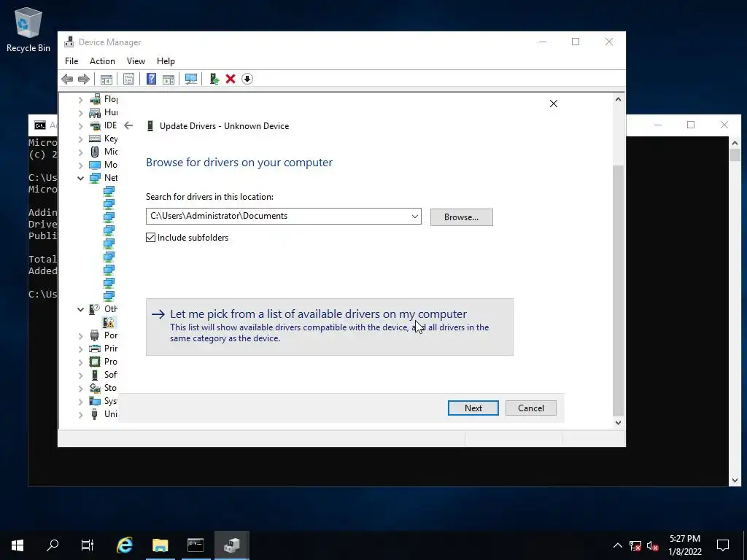Select unknown device with warning icon under Other
747x560 pixels.
109,322
